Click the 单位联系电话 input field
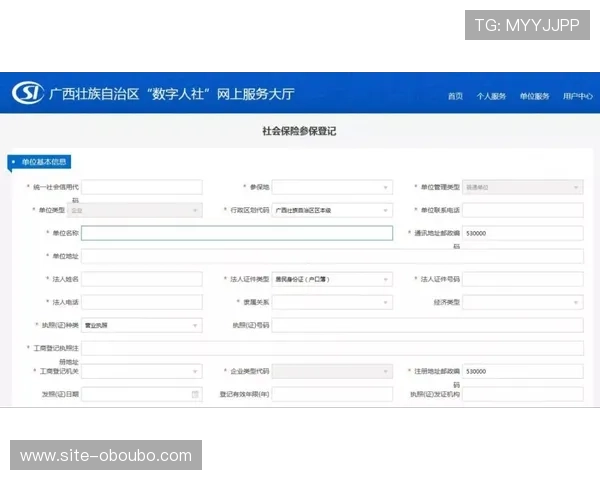This screenshot has width=600, height=480. [x=523, y=210]
